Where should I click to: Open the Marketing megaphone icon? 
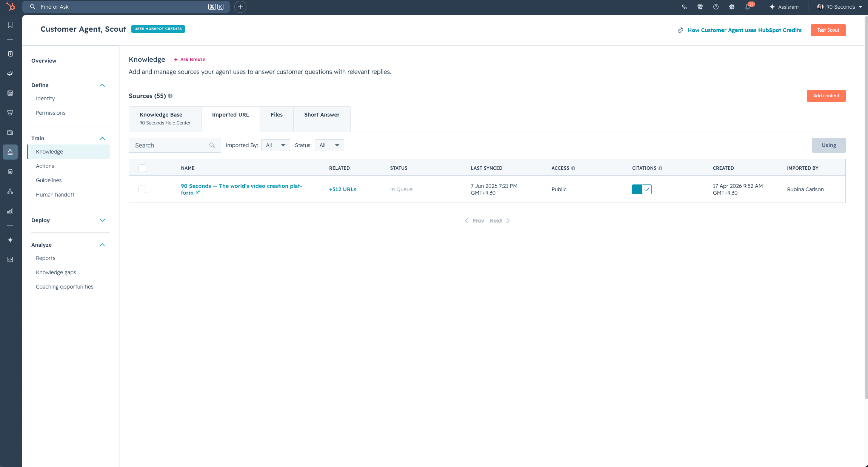[x=10, y=74]
